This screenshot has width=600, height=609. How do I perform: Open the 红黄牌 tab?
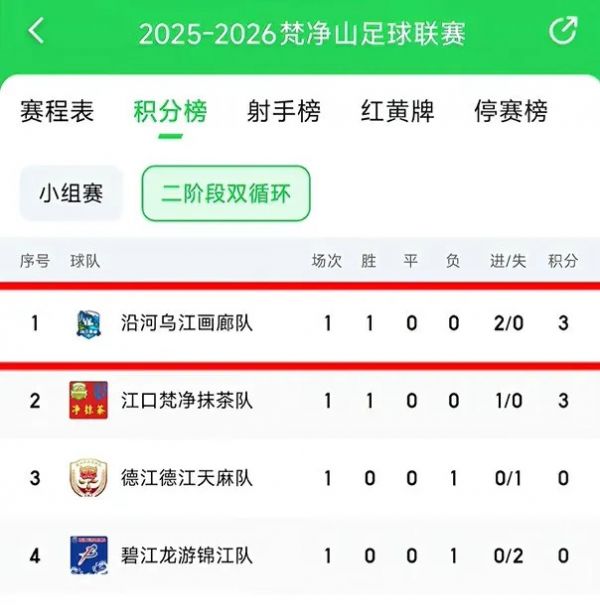coord(398,111)
